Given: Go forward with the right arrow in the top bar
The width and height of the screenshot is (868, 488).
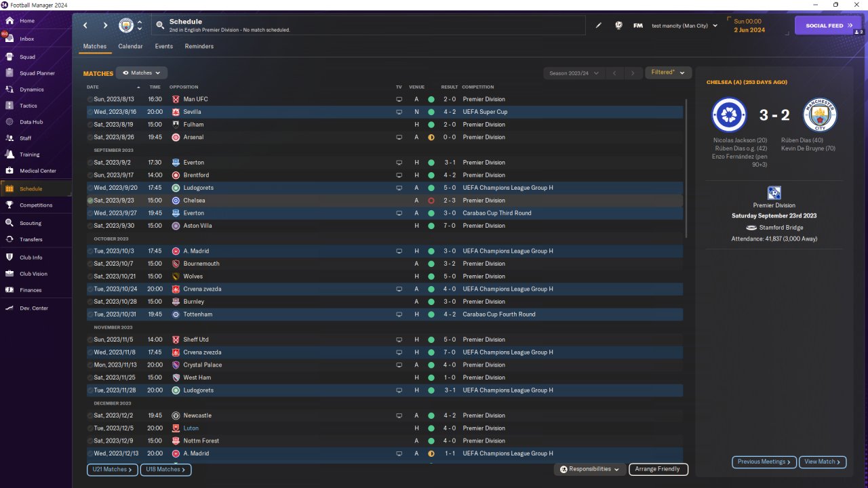Looking at the screenshot, I should pos(105,25).
